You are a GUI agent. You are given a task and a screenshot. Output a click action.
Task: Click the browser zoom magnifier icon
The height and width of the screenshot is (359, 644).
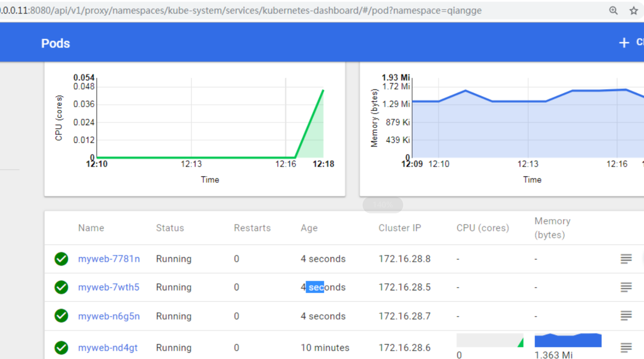click(x=613, y=10)
